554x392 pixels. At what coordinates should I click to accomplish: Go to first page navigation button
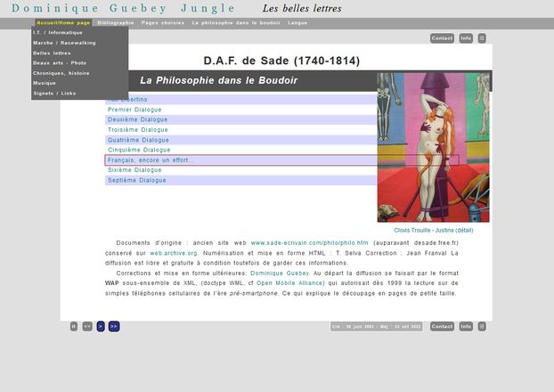click(74, 326)
